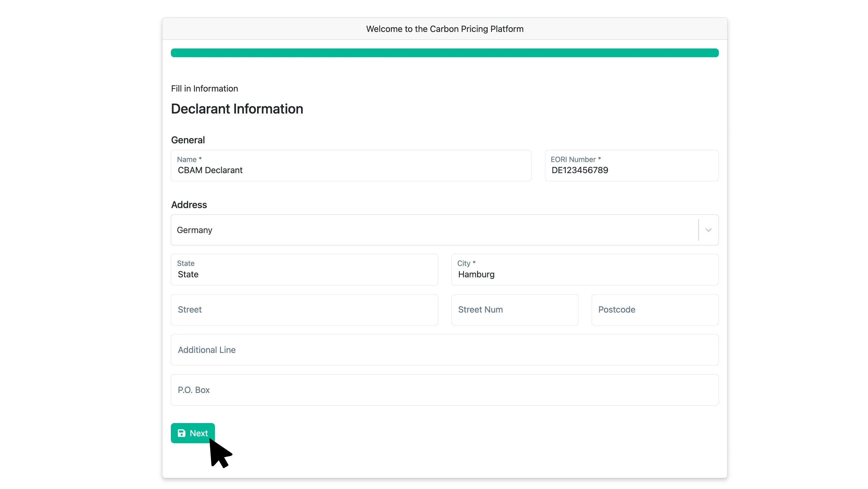868x489 pixels.
Task: Click the Address section label
Action: [x=189, y=205]
